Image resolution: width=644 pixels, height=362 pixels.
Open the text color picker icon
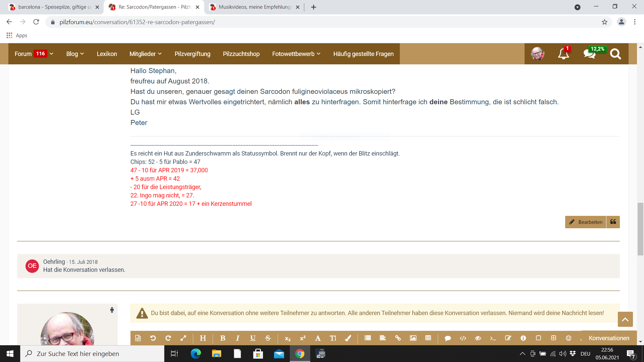tap(348, 338)
